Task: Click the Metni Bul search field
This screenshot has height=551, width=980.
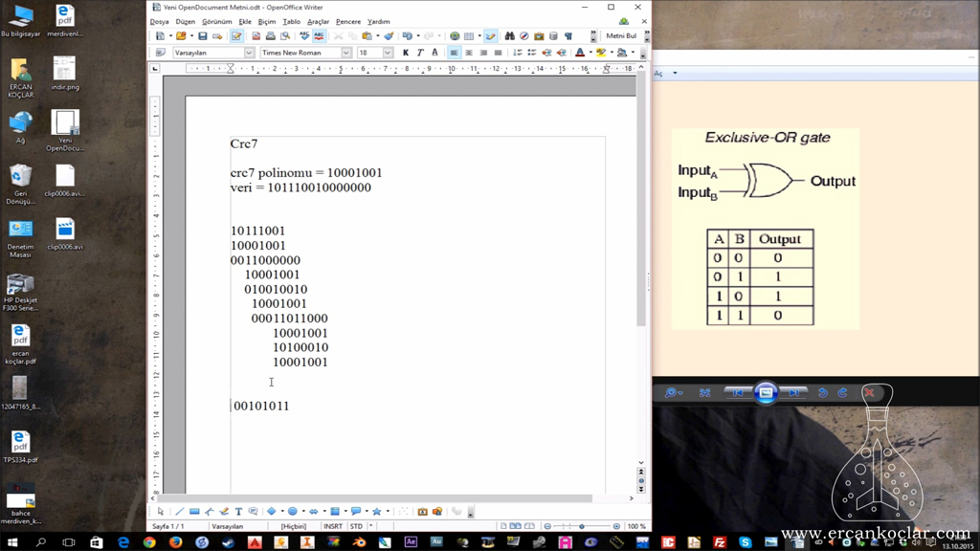Action: coord(620,35)
